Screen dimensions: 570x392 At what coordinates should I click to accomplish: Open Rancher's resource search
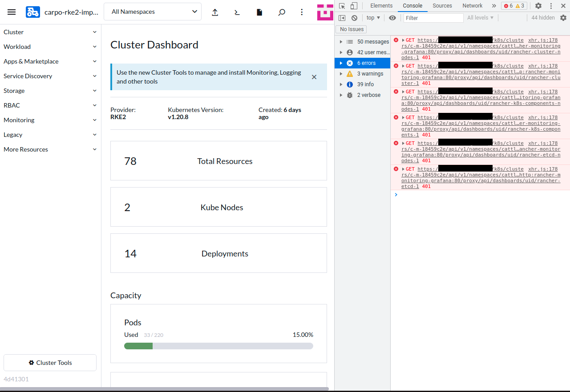coord(281,12)
